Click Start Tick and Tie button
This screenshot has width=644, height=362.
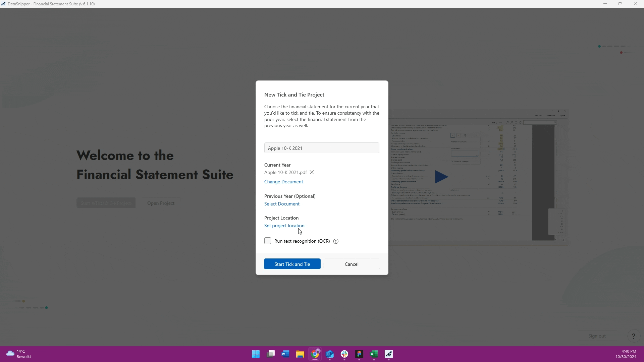coord(292,264)
